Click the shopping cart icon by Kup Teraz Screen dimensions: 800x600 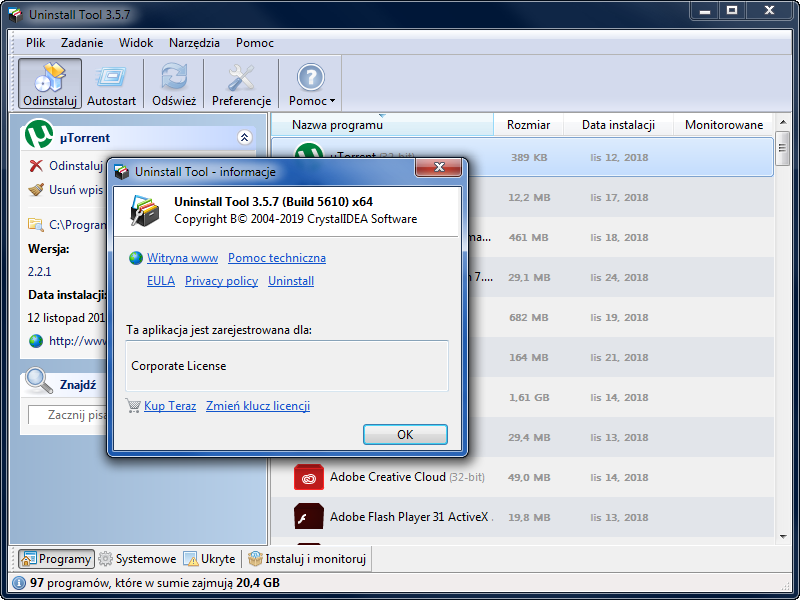[x=133, y=406]
